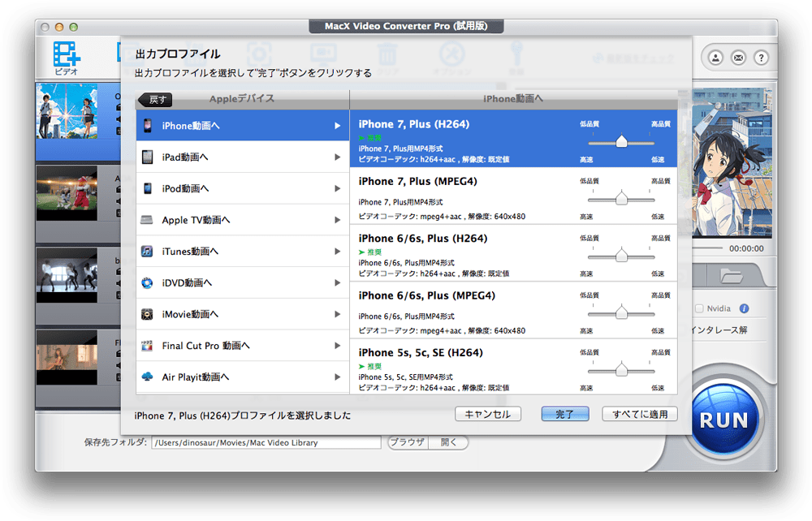Select the second video thumbnail with red dress
The width and height of the screenshot is (812, 521).
click(x=67, y=193)
